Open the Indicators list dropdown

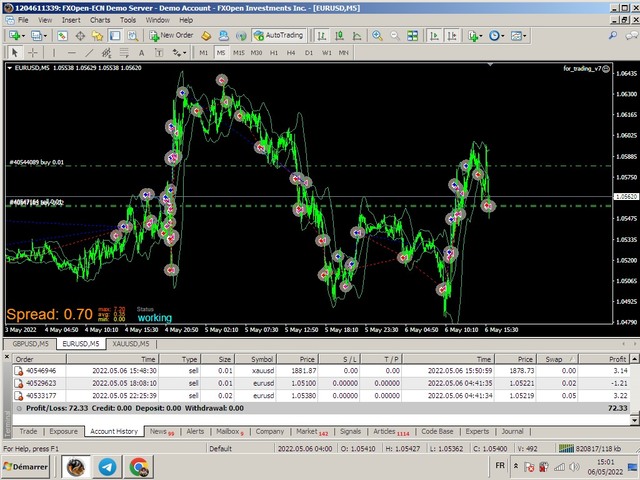click(475, 36)
